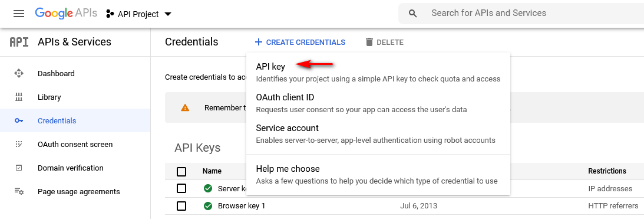644x219 pixels.
Task: Click the OAuth consent screen icon
Action: point(19,144)
